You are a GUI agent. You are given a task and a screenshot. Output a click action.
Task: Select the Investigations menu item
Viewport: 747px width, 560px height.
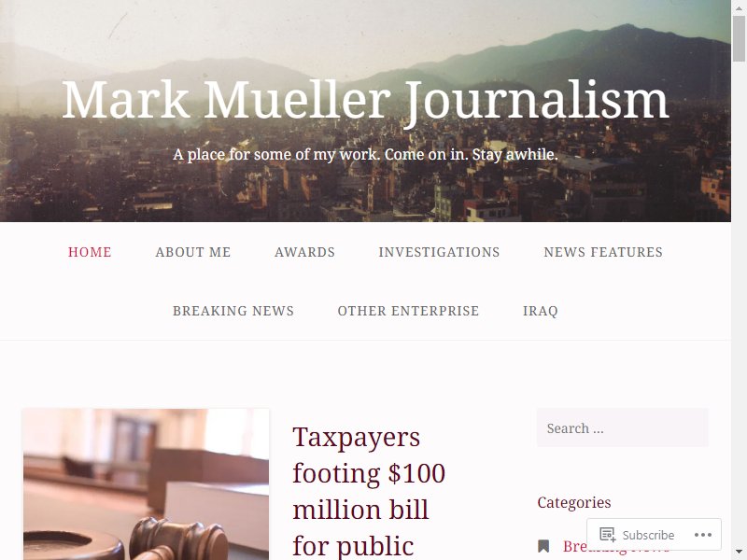[439, 252]
